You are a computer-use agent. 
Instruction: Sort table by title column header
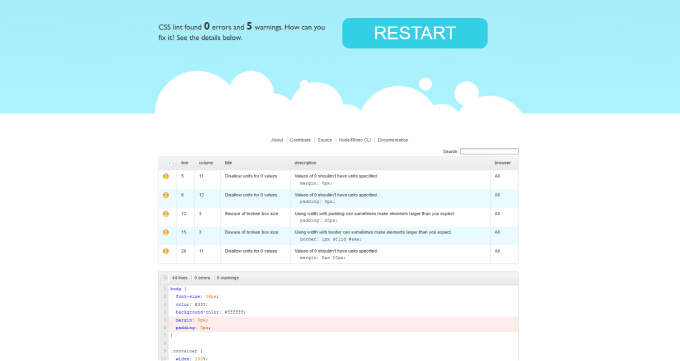pos(255,163)
